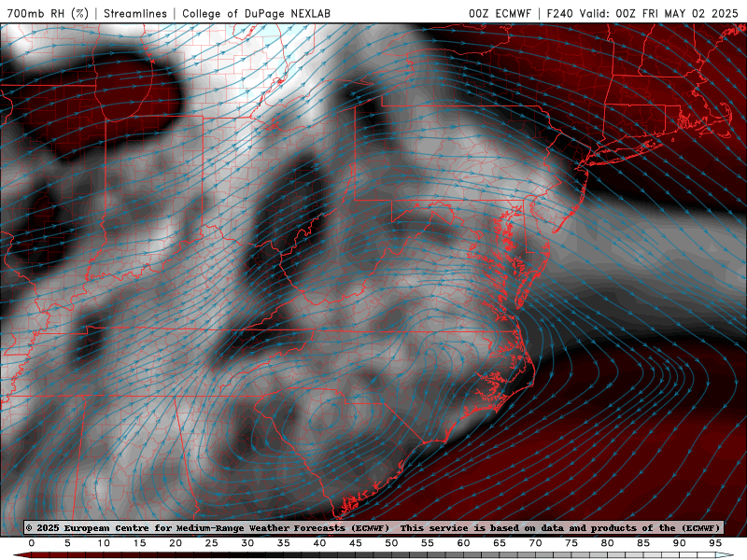Click the '5' colorbar scale label
This screenshot has height=560, width=747.
point(67,543)
